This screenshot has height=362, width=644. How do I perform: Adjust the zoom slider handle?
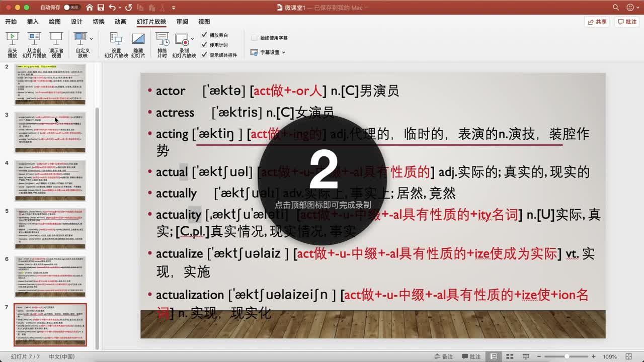pos(567,356)
